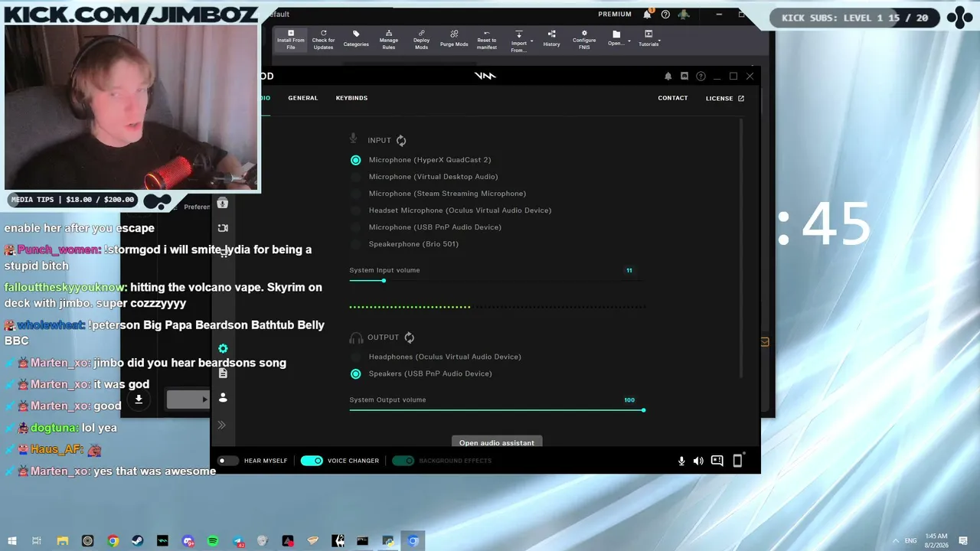Mute the speaker in Voicemod footer

click(698, 461)
